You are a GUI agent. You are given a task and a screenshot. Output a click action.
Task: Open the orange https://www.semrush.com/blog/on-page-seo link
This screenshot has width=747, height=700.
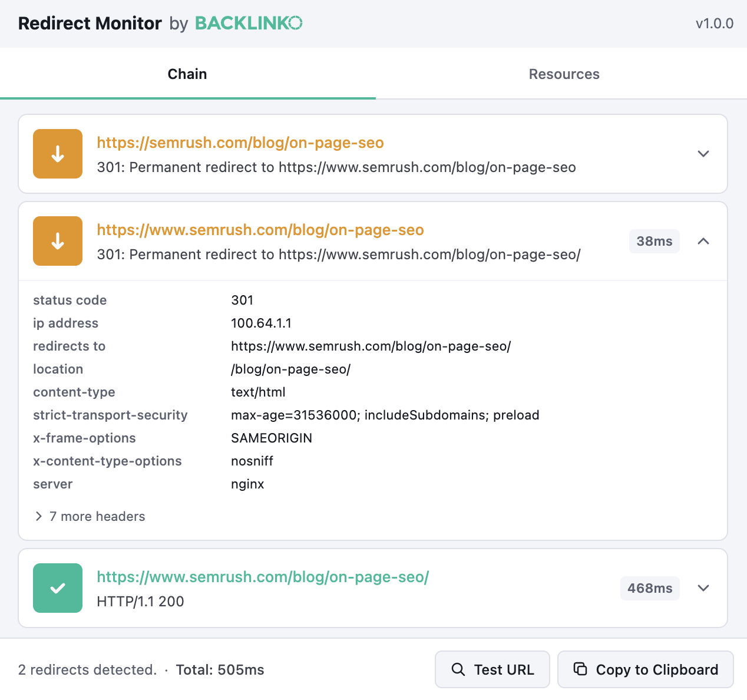260,230
